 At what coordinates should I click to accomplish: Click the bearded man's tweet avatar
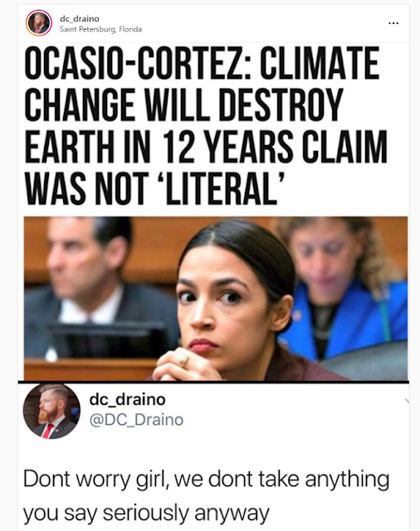point(51,412)
